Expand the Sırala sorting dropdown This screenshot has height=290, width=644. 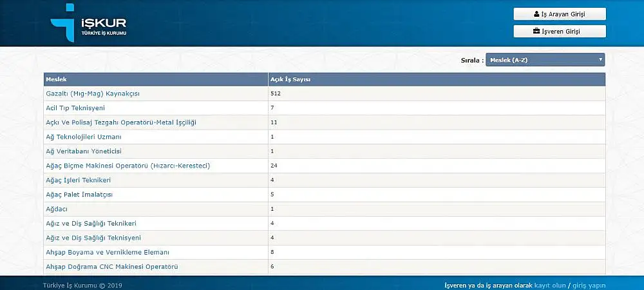click(545, 60)
